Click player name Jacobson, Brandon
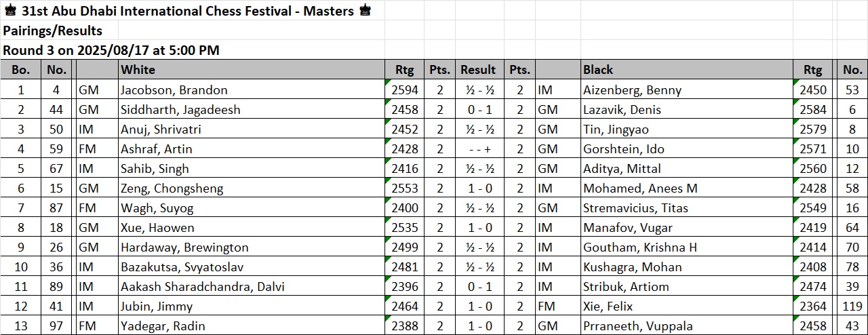This screenshot has height=335, width=868. (174, 90)
